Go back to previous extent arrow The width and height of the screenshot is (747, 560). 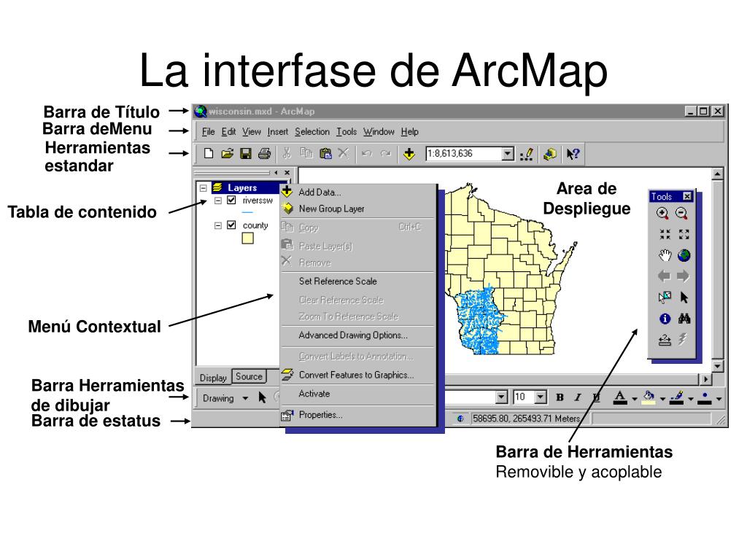(x=664, y=276)
